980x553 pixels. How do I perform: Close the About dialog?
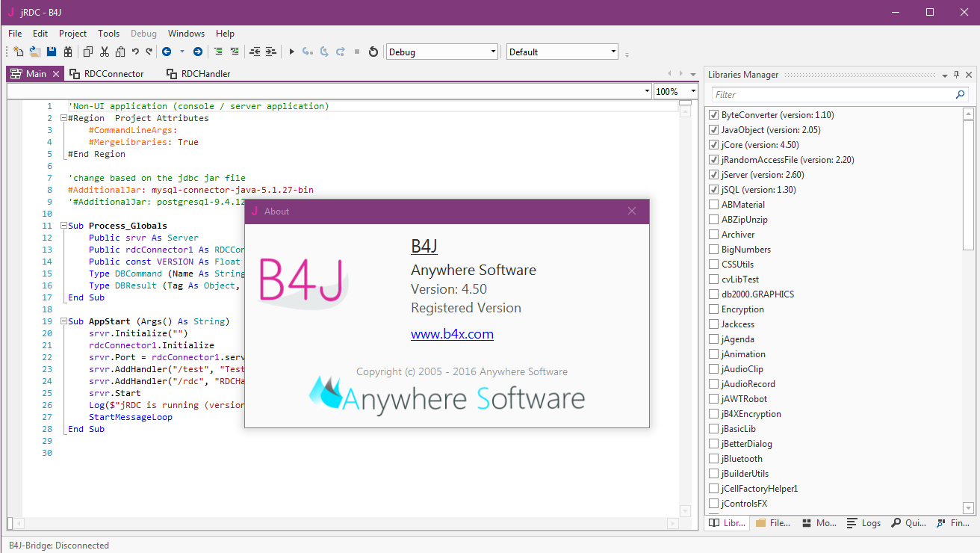click(x=632, y=211)
